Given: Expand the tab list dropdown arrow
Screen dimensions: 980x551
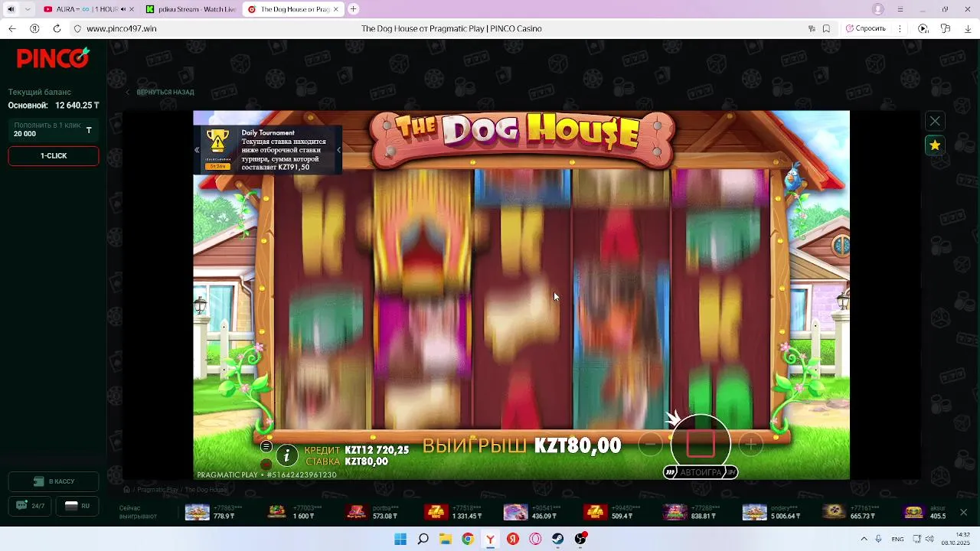Looking at the screenshot, I should (x=28, y=9).
